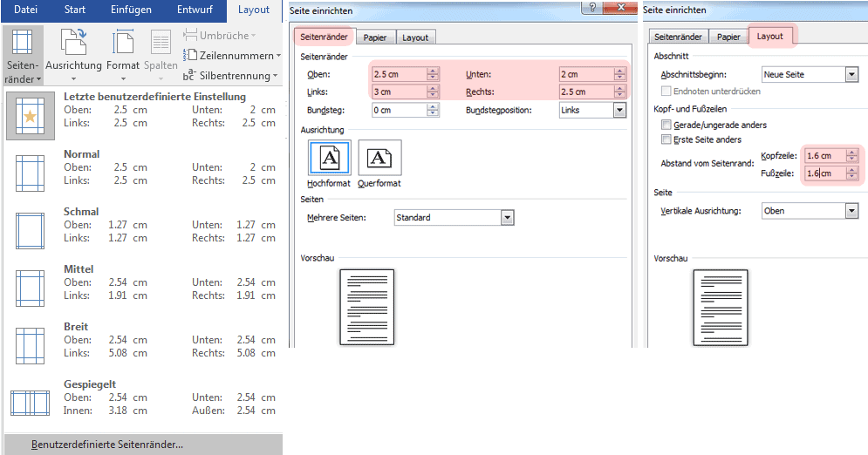The height and width of the screenshot is (455, 868).
Task: Expand the Vertikale Ausrichtung dropdown
Action: click(x=851, y=211)
